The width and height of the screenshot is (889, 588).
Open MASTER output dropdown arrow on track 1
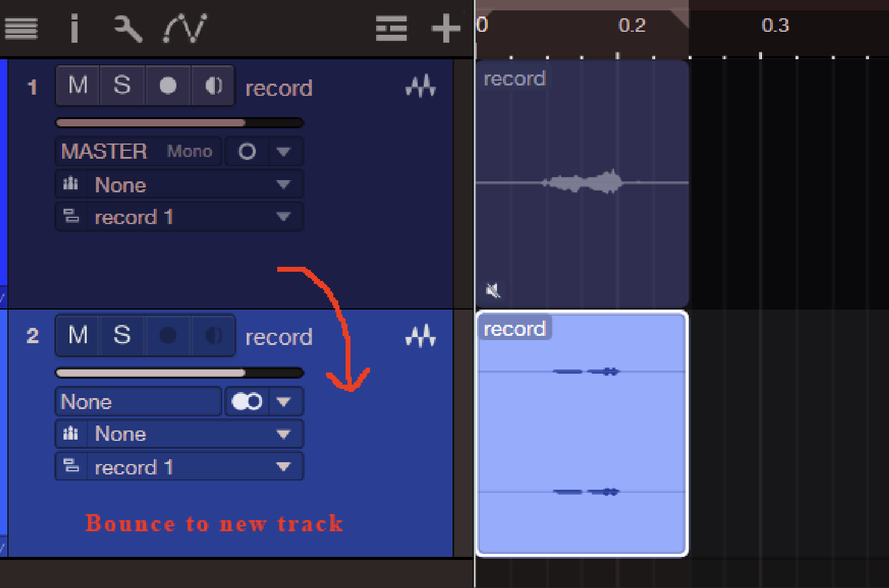tap(283, 151)
